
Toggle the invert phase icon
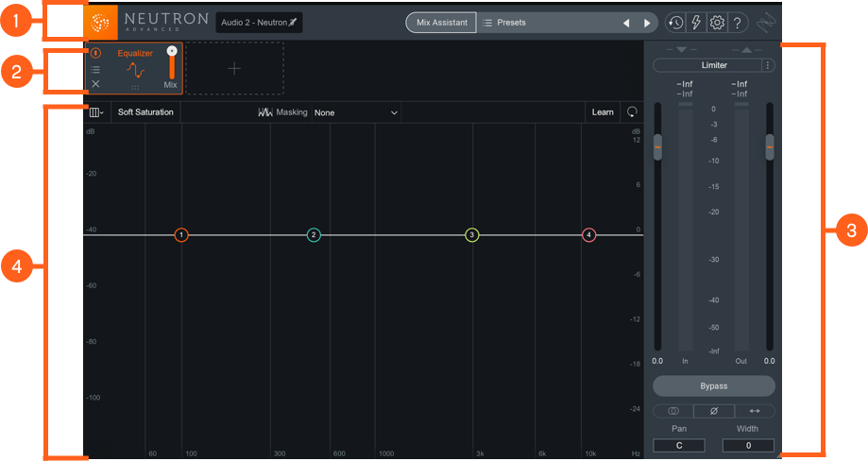714,411
